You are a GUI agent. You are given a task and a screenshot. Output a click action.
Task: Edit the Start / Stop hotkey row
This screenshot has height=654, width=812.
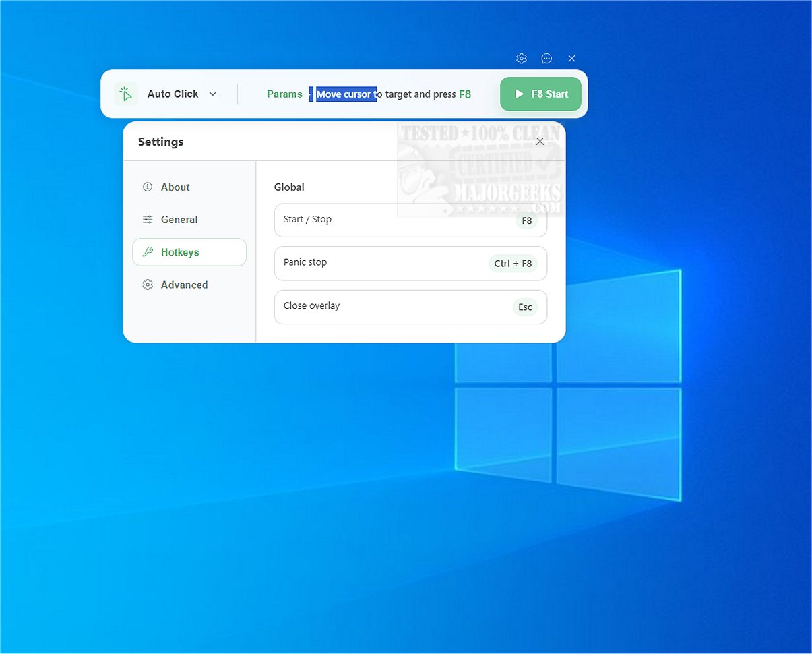410,220
